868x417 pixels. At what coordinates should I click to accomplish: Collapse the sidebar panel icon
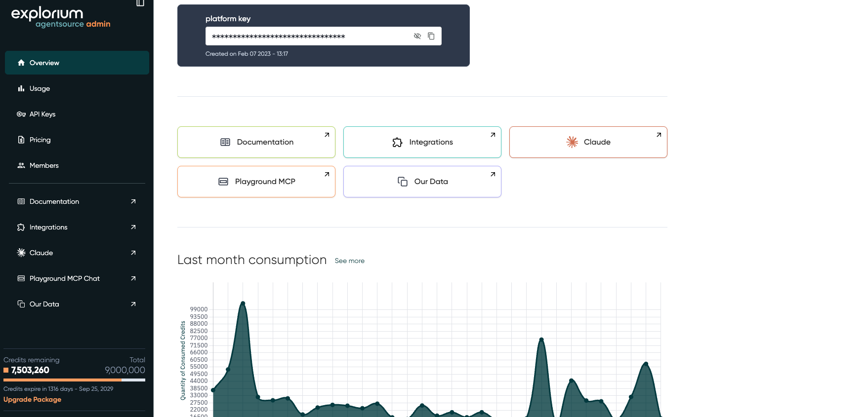click(140, 3)
